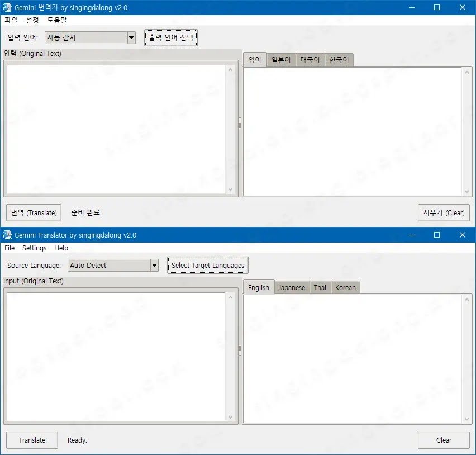
Task: Click the up arrow of English input scrollbar
Action: point(230,298)
